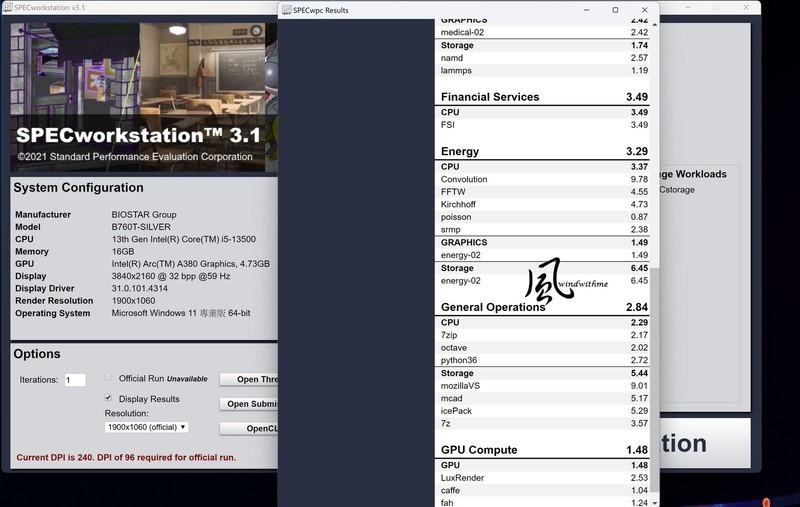The height and width of the screenshot is (507, 800).
Task: Click the SPECworkstation v3.1 title bar icon
Action: [8, 7]
